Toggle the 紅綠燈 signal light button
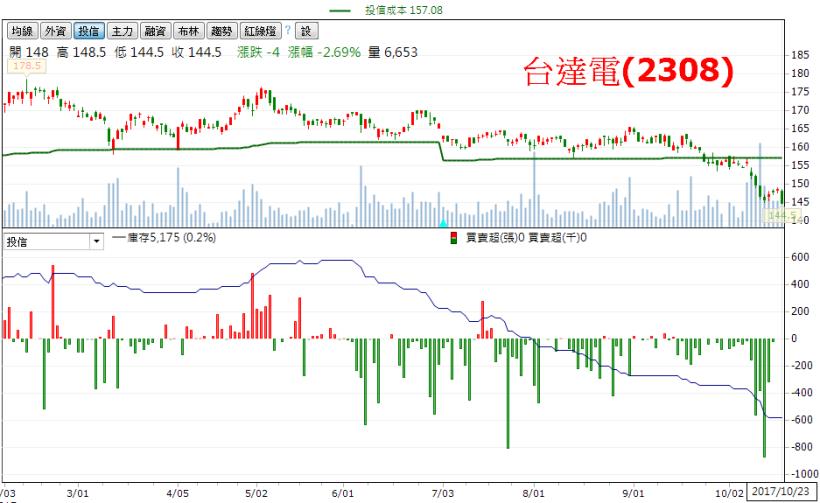 coord(260,31)
